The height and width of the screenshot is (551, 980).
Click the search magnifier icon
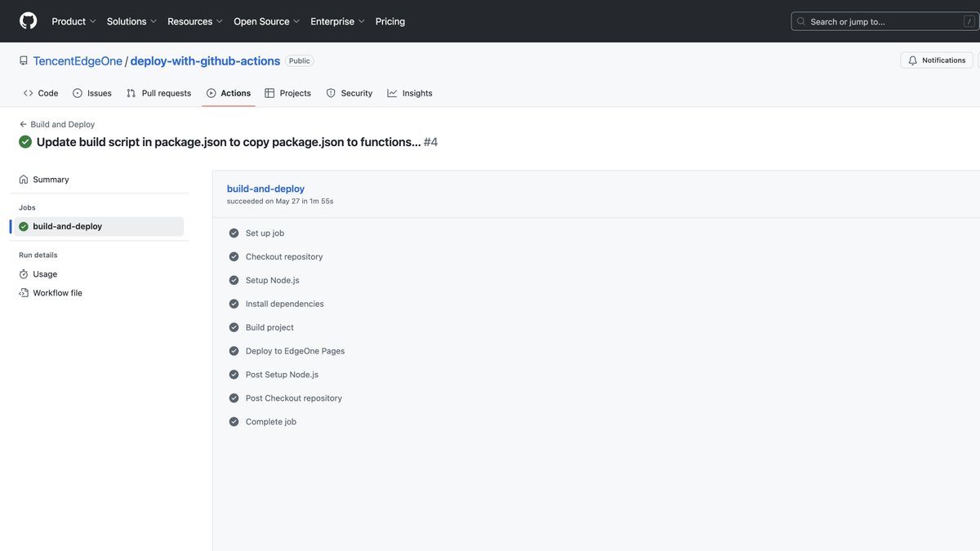click(802, 22)
